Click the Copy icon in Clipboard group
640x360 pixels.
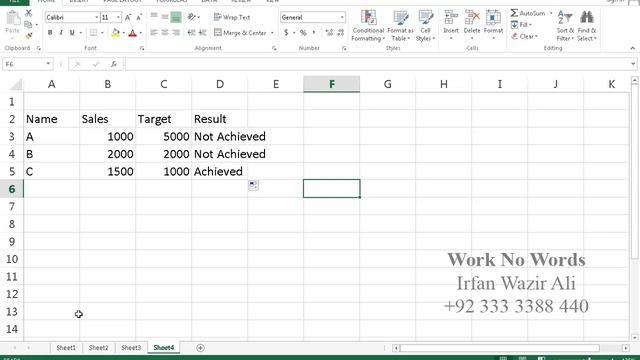(x=28, y=24)
